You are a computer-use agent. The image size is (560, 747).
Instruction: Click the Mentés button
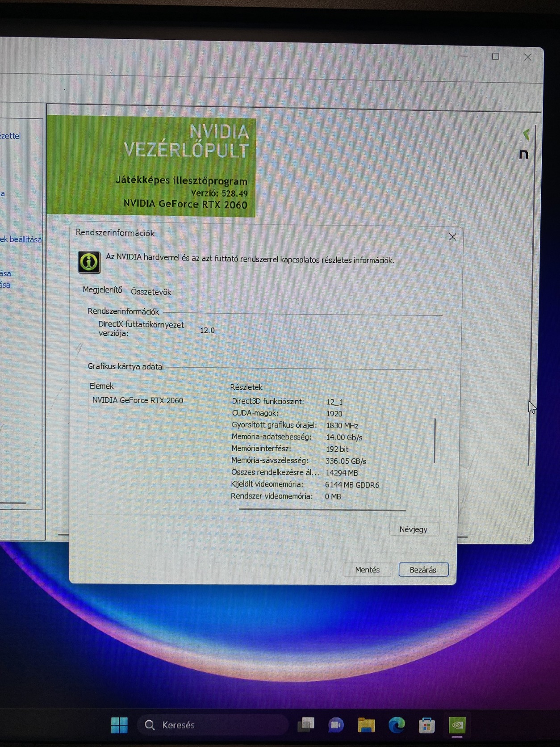[368, 570]
